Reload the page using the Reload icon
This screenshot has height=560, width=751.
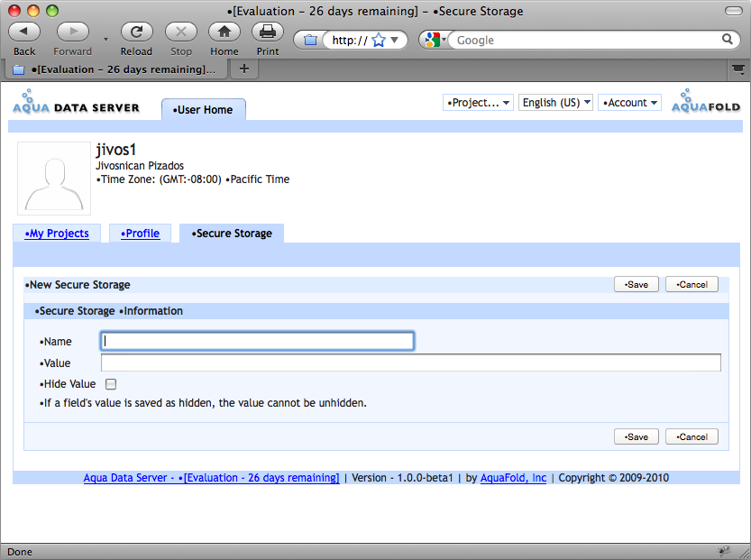pos(136,32)
